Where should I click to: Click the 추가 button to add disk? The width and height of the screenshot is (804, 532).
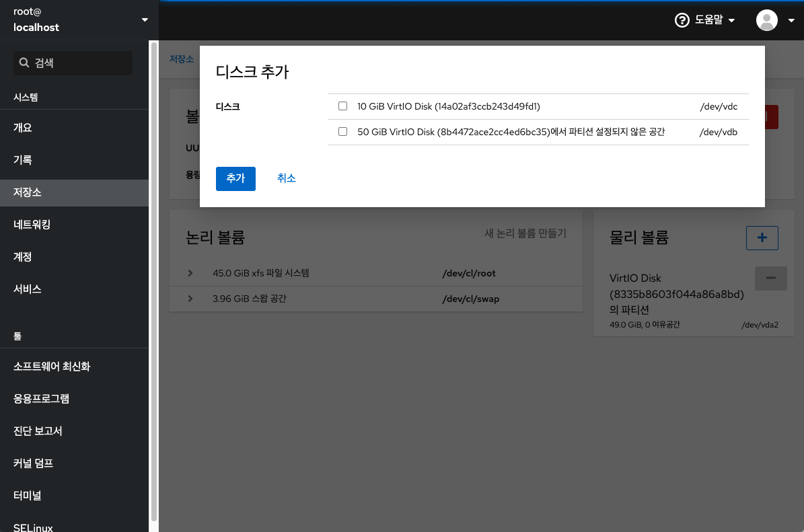(x=235, y=179)
